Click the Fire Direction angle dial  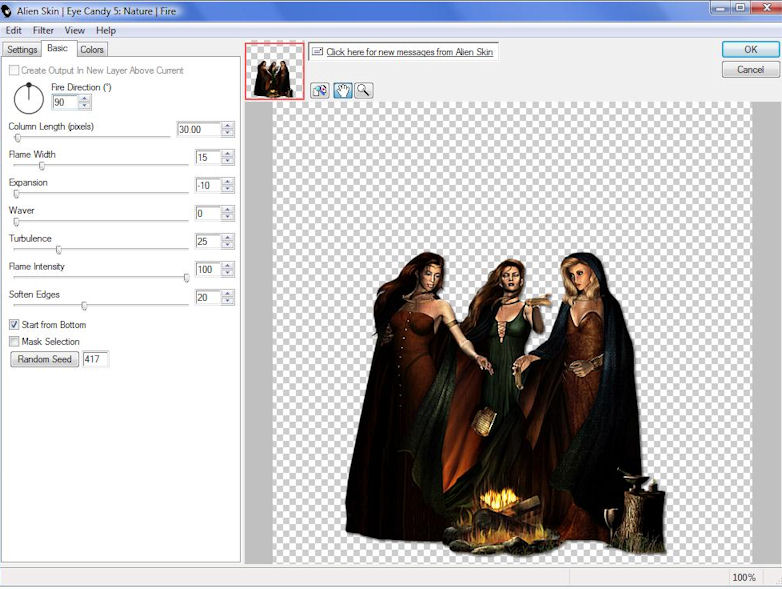29,98
